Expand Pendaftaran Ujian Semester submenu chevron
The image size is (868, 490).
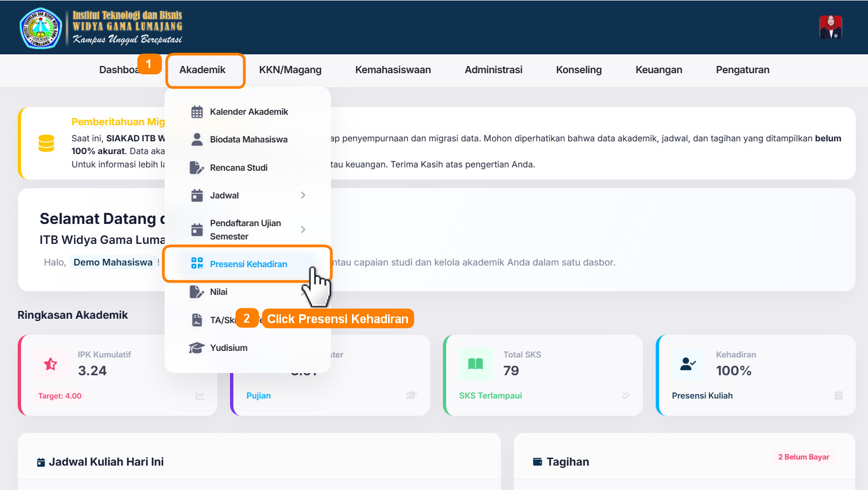(303, 229)
